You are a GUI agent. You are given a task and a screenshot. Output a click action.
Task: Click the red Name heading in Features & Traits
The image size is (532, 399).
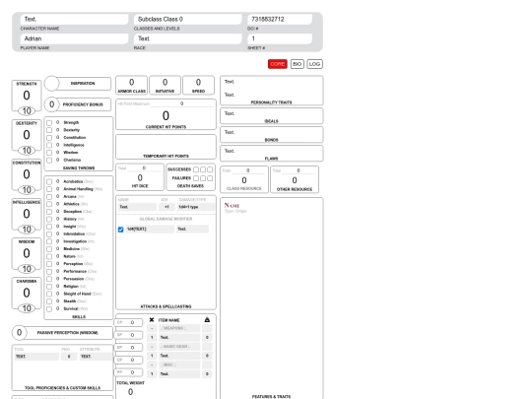pyautogui.click(x=233, y=205)
